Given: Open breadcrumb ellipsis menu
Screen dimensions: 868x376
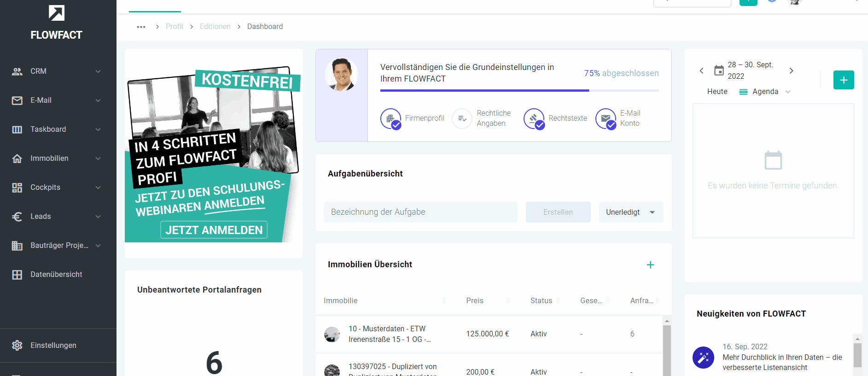Looking at the screenshot, I should coord(141,27).
